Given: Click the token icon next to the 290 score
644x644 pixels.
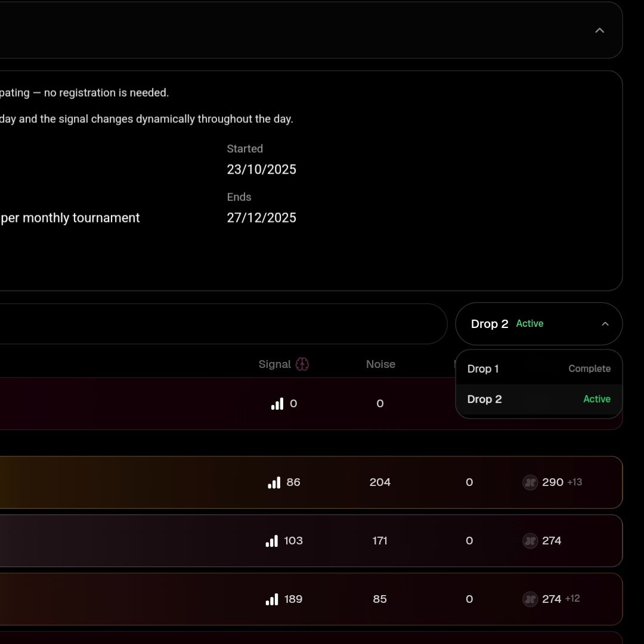Looking at the screenshot, I should 530,482.
